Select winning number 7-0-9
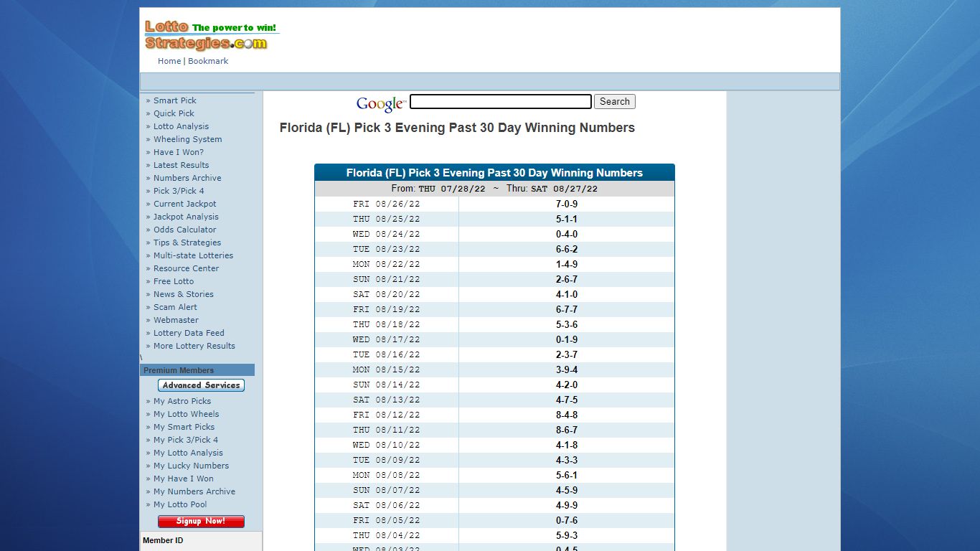Image resolution: width=980 pixels, height=551 pixels. tap(567, 204)
